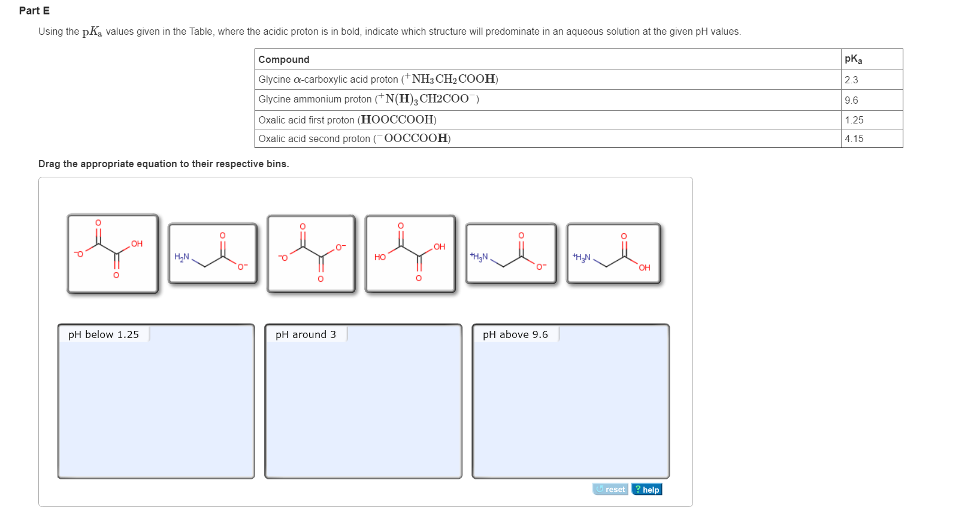The width and height of the screenshot is (980, 507).
Task: Select the oxalate dianion structure tile
Action: 311,254
